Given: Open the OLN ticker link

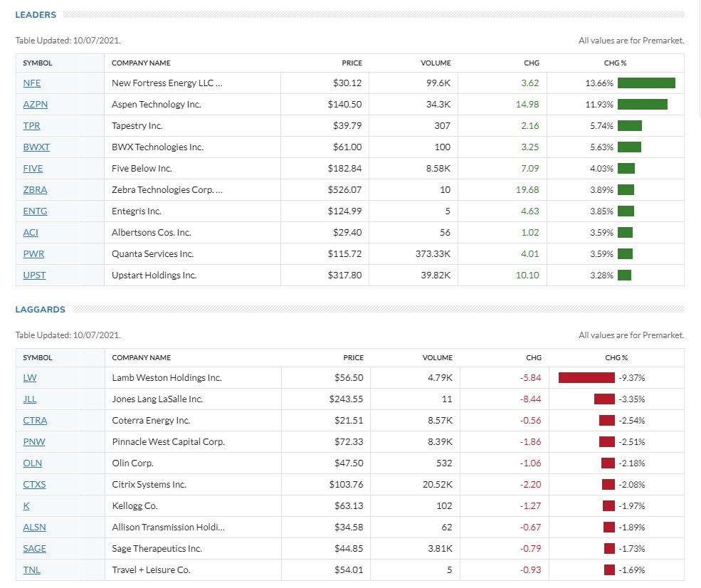Looking at the screenshot, I should tap(33, 463).
